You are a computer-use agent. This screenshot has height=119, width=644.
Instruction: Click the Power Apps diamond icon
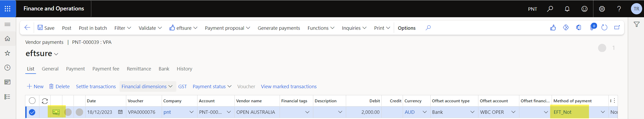click(x=566, y=28)
